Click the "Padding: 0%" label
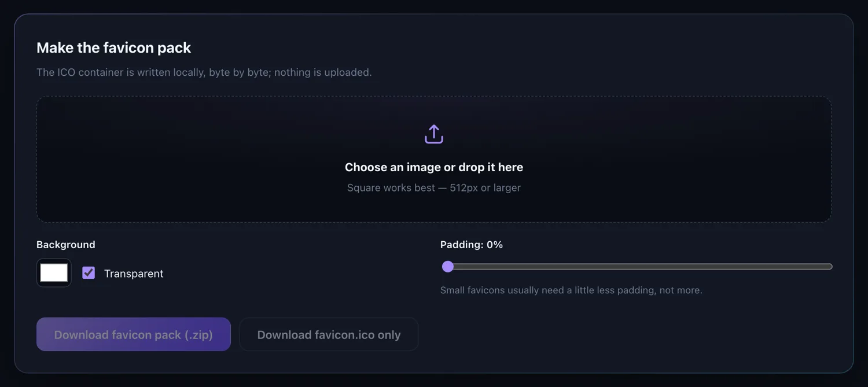The image size is (868, 387). [472, 245]
